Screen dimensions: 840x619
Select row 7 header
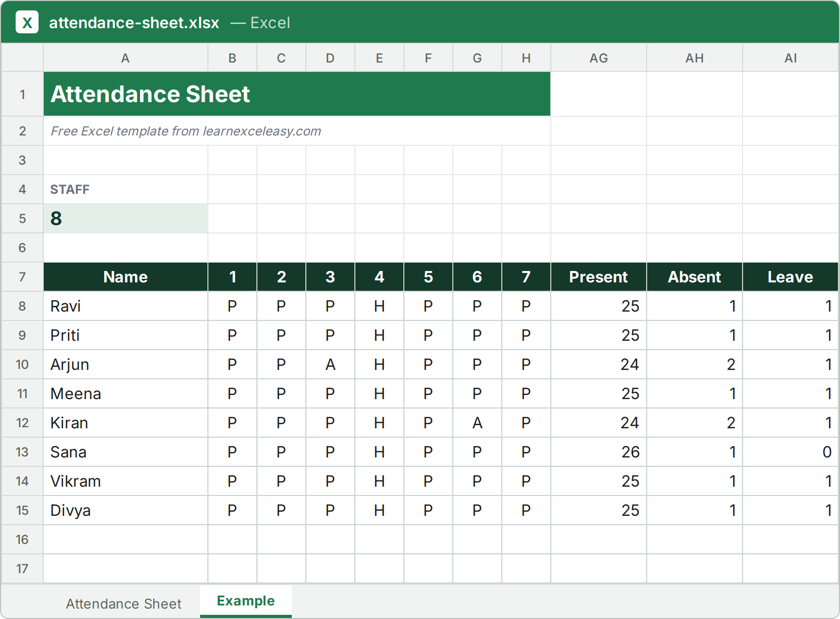(22, 277)
